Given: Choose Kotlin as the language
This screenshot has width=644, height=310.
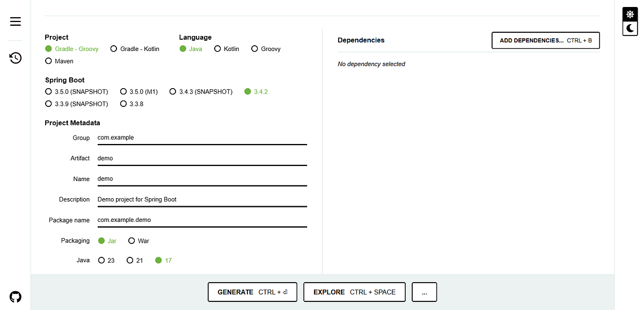Looking at the screenshot, I should pyautogui.click(x=217, y=48).
